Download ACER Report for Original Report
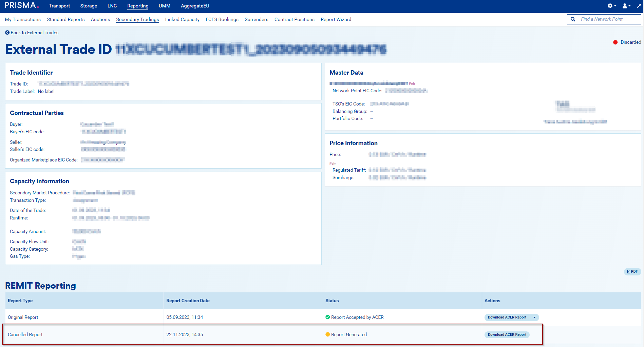The height and width of the screenshot is (347, 644). tap(507, 317)
